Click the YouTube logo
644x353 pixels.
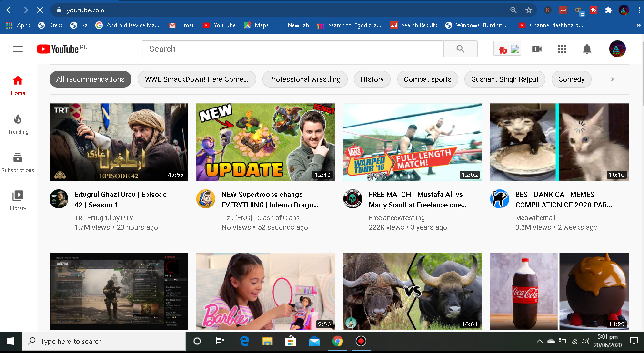[x=58, y=49]
